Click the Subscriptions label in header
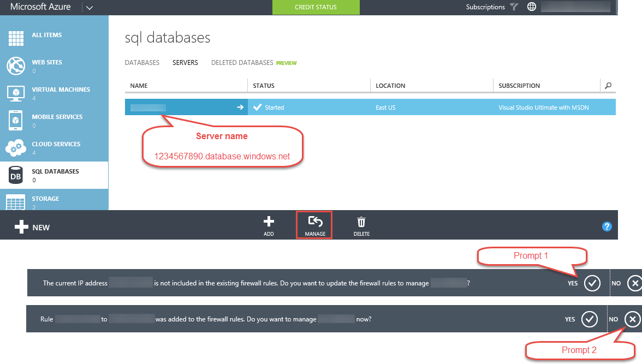642x364 pixels. pos(485,7)
